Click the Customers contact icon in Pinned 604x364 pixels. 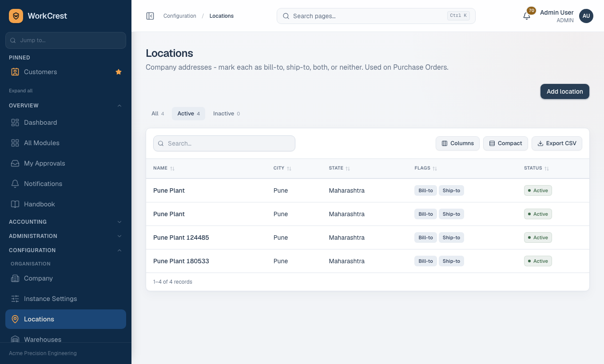click(15, 72)
